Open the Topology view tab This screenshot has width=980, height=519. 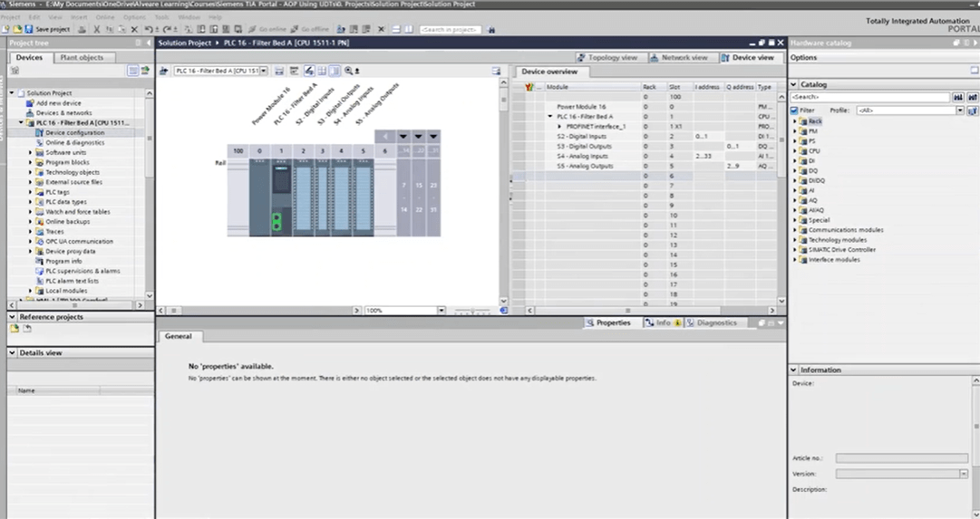[x=607, y=57]
